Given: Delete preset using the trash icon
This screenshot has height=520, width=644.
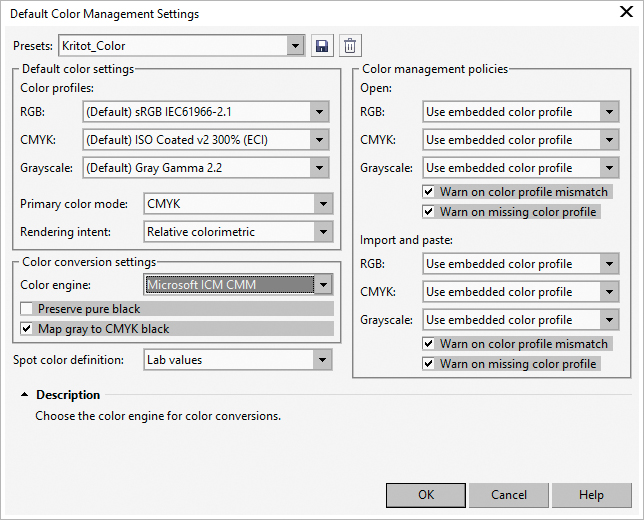Looking at the screenshot, I should pyautogui.click(x=350, y=46).
